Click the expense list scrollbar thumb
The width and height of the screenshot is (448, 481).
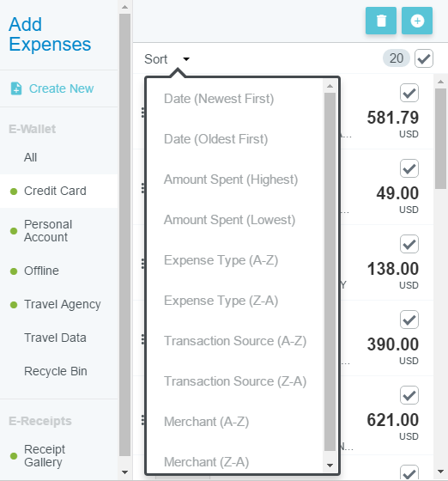click(x=440, y=138)
